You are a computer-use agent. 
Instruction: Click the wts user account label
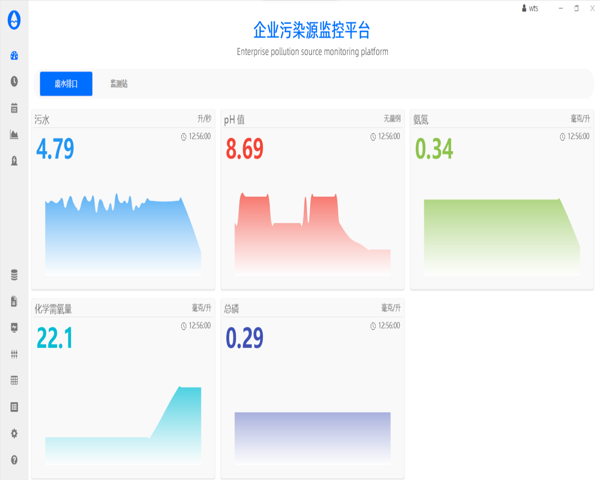(x=530, y=8)
